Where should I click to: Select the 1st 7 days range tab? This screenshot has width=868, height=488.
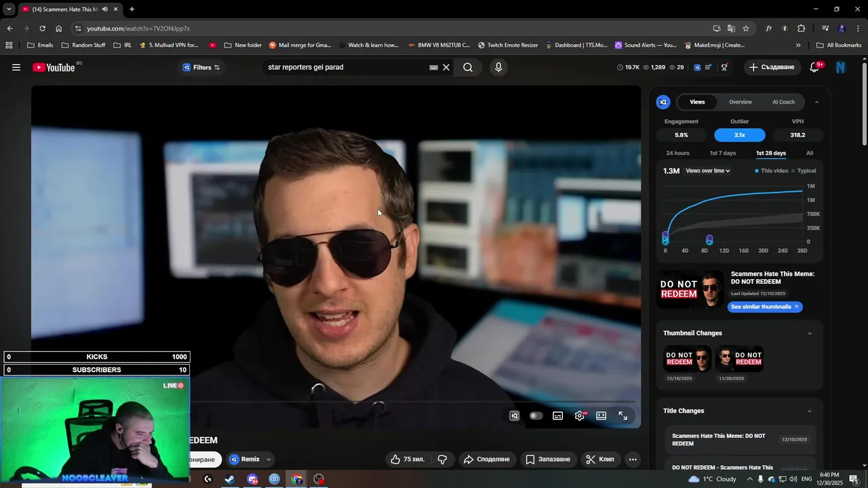pyautogui.click(x=722, y=153)
